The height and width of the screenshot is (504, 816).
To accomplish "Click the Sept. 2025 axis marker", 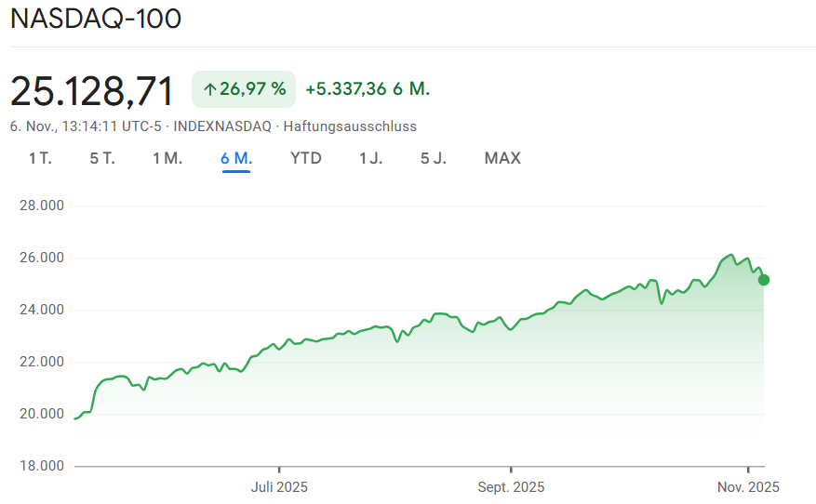I will click(x=511, y=486).
